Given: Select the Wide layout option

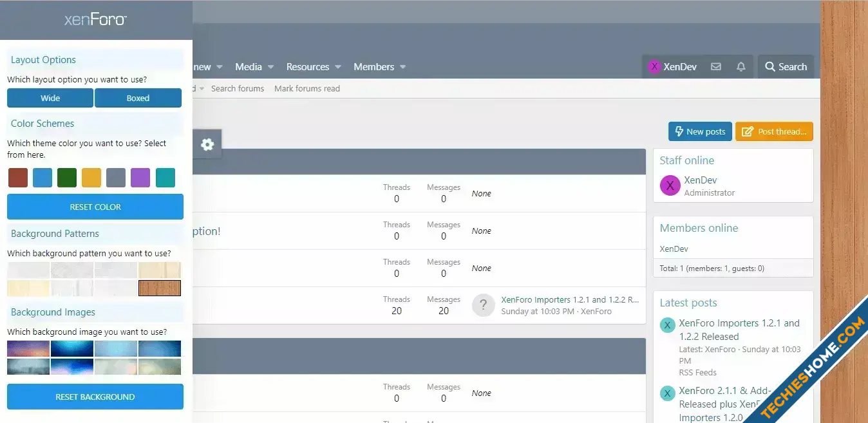Looking at the screenshot, I should 50,99.
